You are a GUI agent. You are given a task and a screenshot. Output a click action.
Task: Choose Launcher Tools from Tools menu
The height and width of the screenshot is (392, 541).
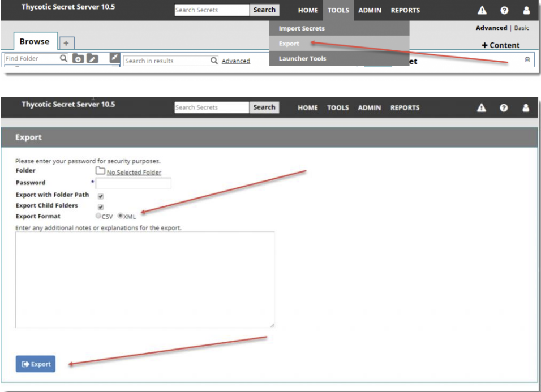[339, 59]
